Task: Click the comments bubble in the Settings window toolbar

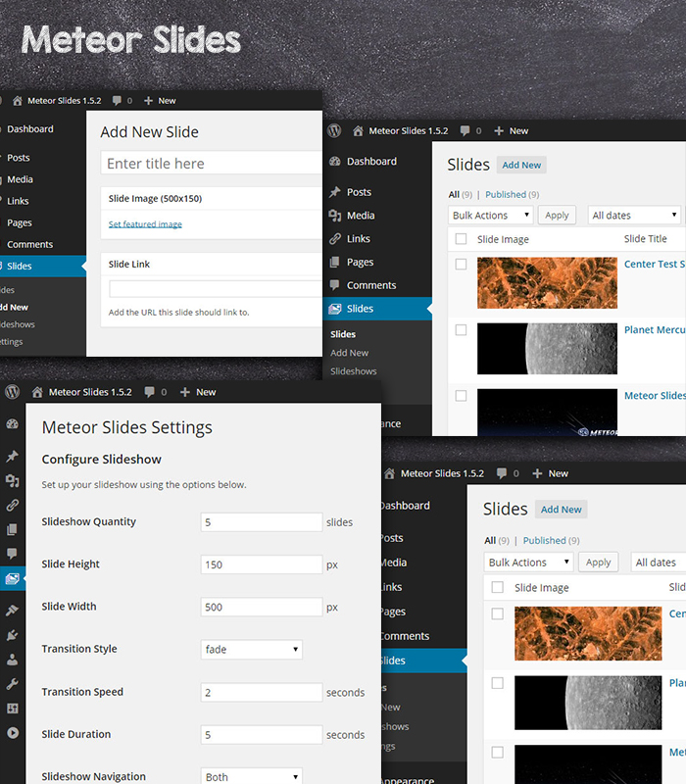Action: click(150, 392)
